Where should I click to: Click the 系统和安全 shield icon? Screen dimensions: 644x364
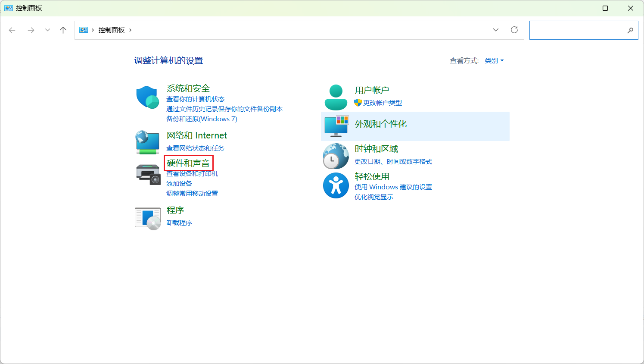click(x=147, y=97)
